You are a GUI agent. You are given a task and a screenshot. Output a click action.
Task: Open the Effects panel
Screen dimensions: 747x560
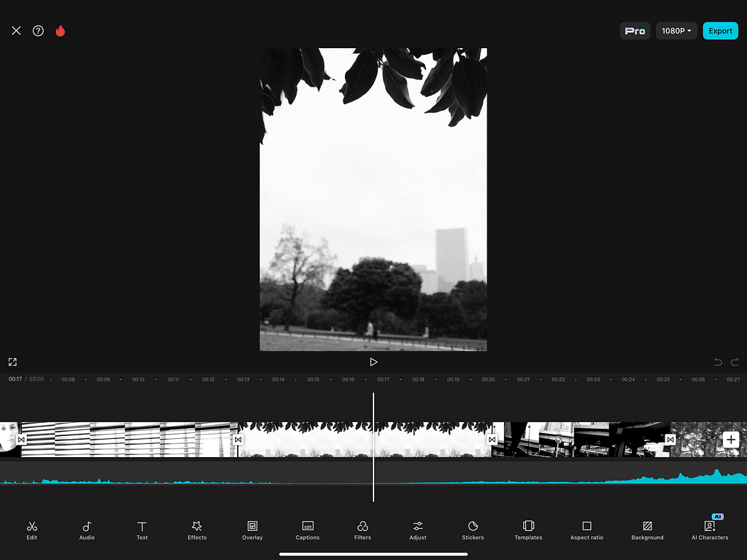point(197,530)
